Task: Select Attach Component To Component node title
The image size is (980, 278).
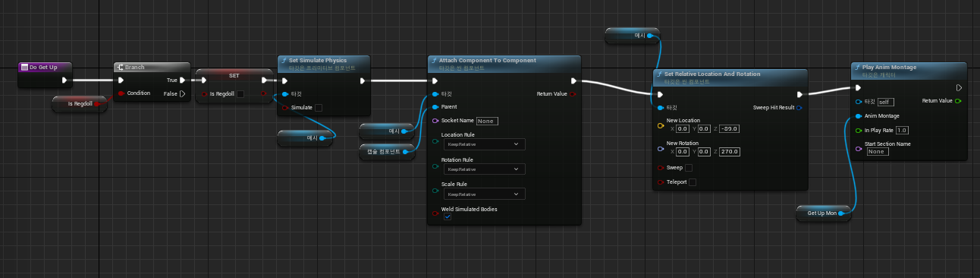Action: tap(487, 60)
